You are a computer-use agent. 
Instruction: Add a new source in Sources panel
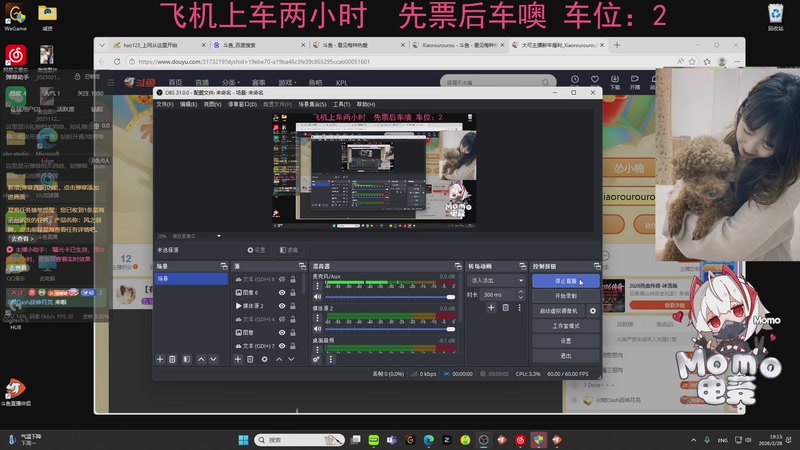[238, 359]
